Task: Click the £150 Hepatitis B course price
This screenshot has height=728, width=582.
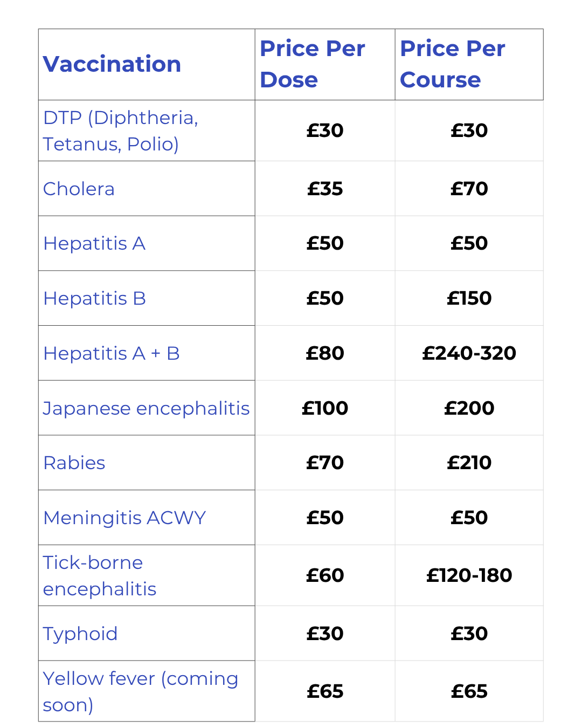Action: tap(469, 298)
